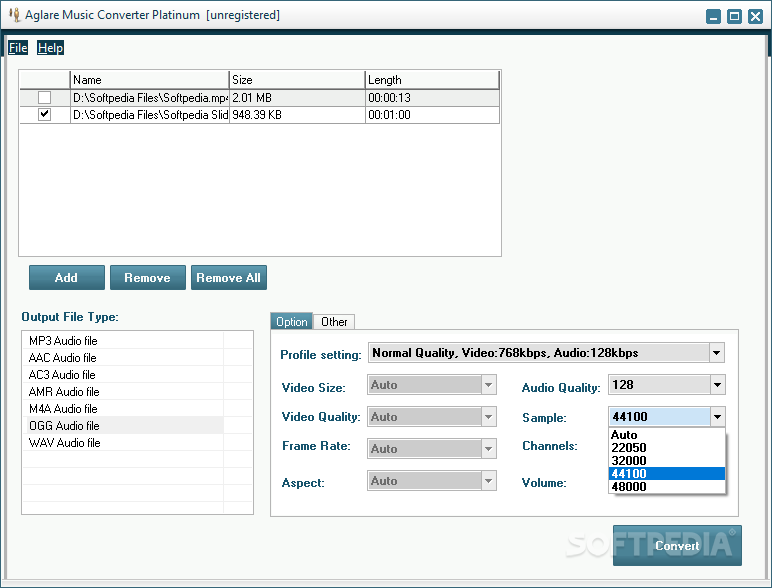Choose WAV Audio file output type

123,443
